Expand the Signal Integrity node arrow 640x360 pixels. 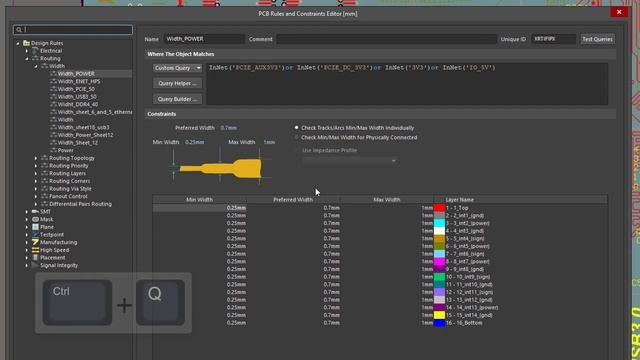coord(27,265)
